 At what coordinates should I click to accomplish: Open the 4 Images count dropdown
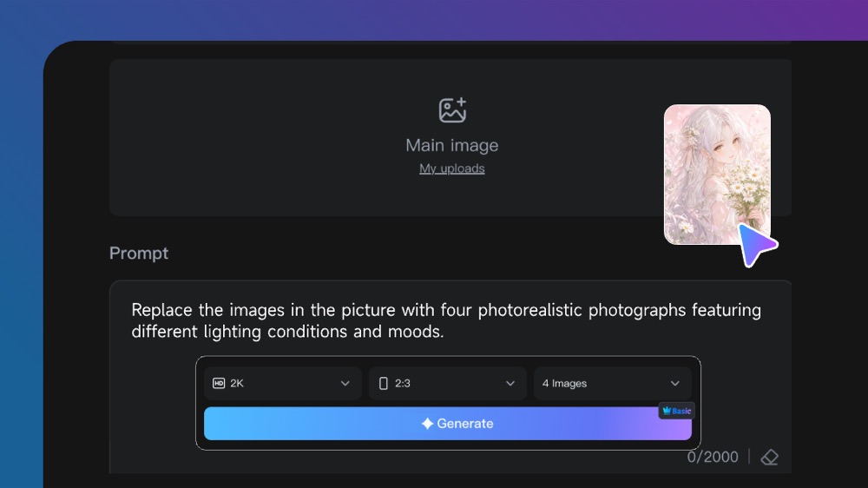click(612, 383)
